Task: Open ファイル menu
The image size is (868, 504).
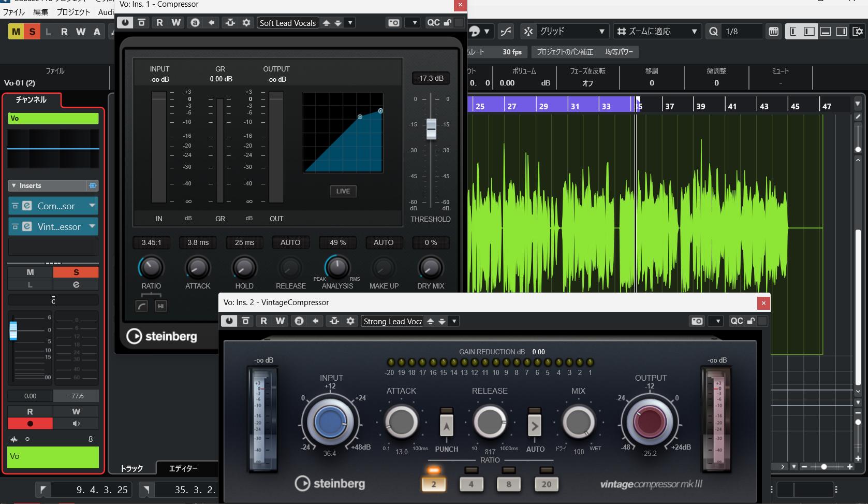Action: [x=14, y=12]
